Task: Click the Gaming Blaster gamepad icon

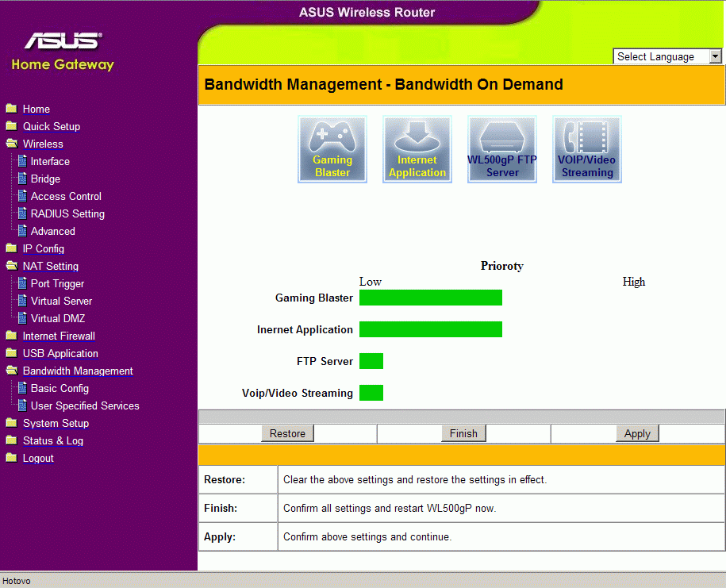Action: 332,149
